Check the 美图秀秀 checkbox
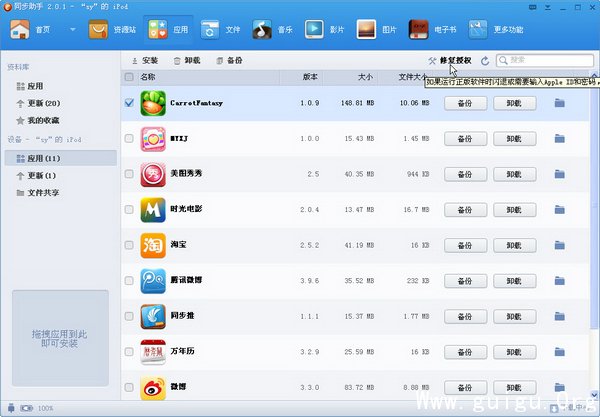 click(x=129, y=174)
